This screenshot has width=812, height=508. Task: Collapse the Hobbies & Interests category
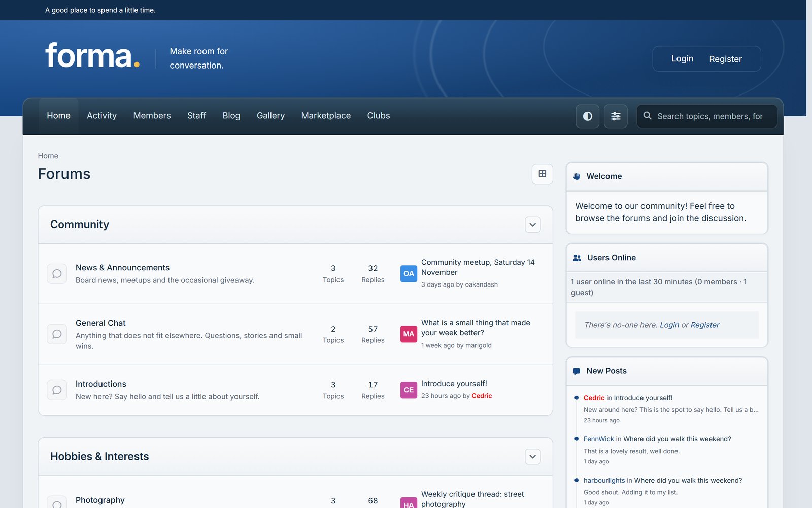pos(532,456)
